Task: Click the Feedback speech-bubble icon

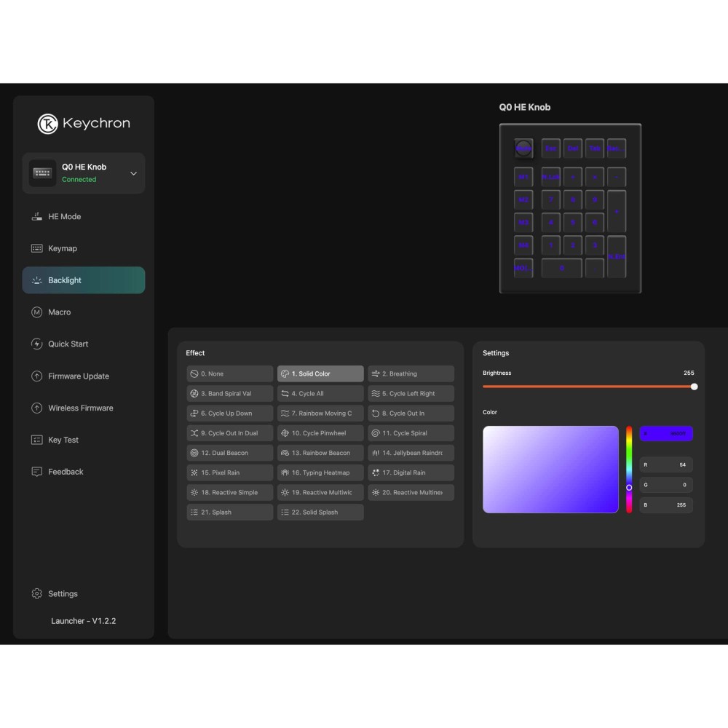Action: point(36,472)
